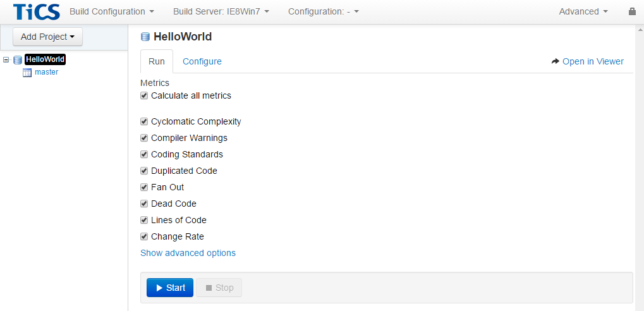The height and width of the screenshot is (311, 644).
Task: Toggle the Calculate all metrics checkbox
Action: (x=144, y=96)
